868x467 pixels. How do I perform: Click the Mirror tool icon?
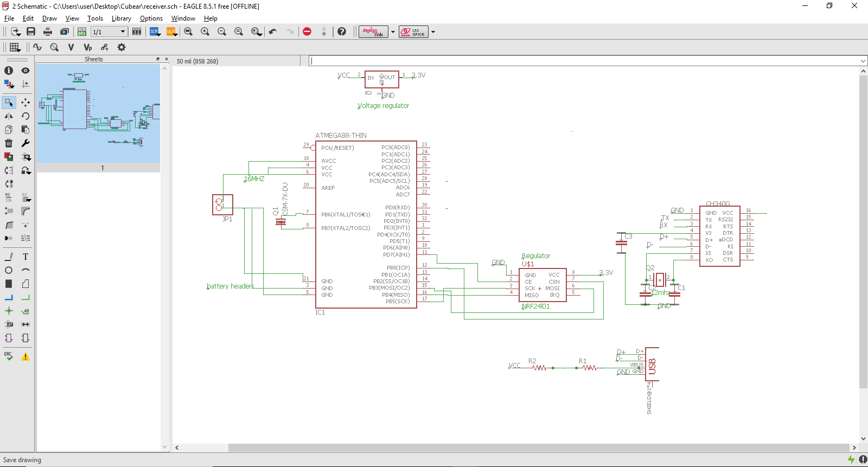coord(9,116)
